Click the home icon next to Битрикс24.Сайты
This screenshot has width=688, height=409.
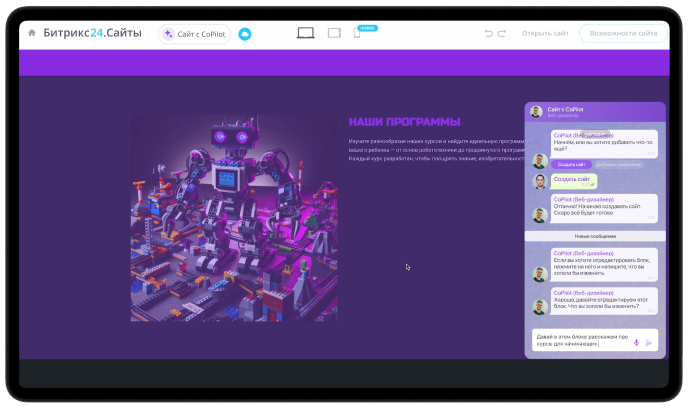coord(32,33)
